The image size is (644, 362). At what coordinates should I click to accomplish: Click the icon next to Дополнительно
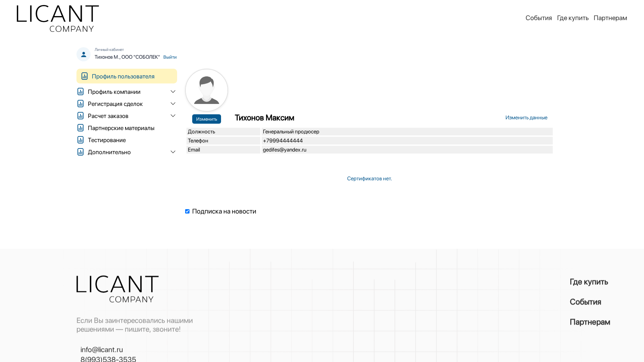[x=80, y=152]
